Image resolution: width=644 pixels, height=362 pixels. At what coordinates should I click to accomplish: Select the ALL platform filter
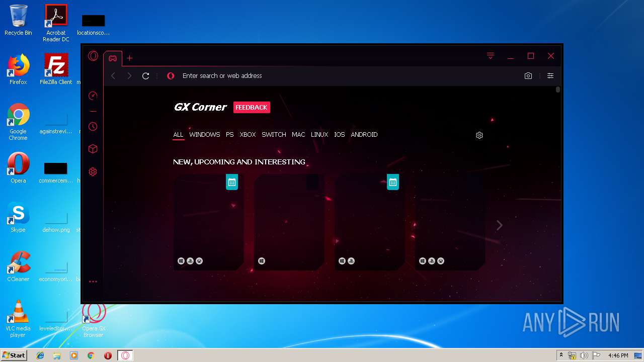[178, 135]
